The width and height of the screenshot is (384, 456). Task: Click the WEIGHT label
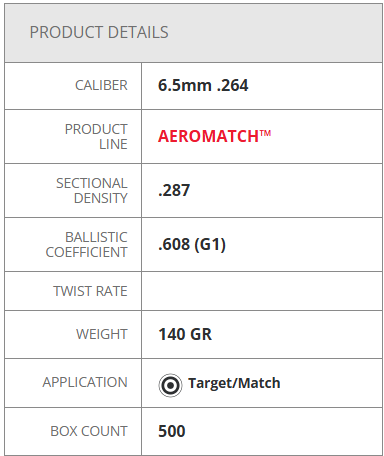pyautogui.click(x=102, y=334)
